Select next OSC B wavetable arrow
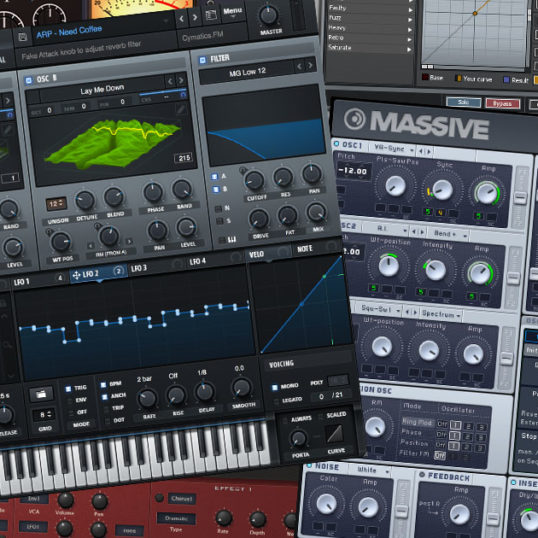This screenshot has height=538, width=538. [181, 80]
